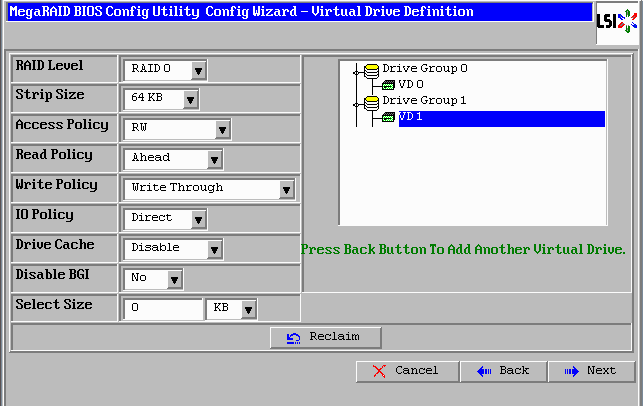The width and height of the screenshot is (644, 406).
Task: Click the Drive Group 1 disk icon
Action: 372,101
